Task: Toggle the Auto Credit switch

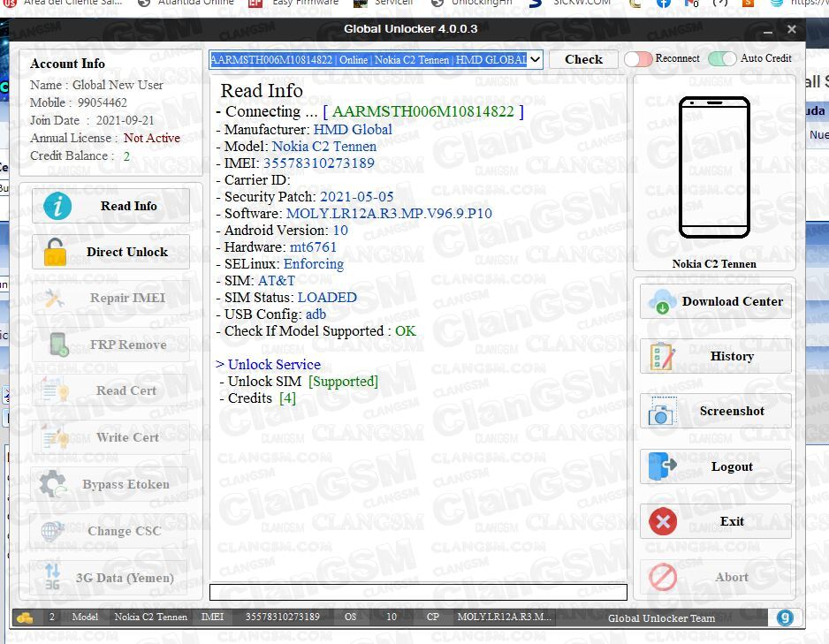Action: coord(722,58)
